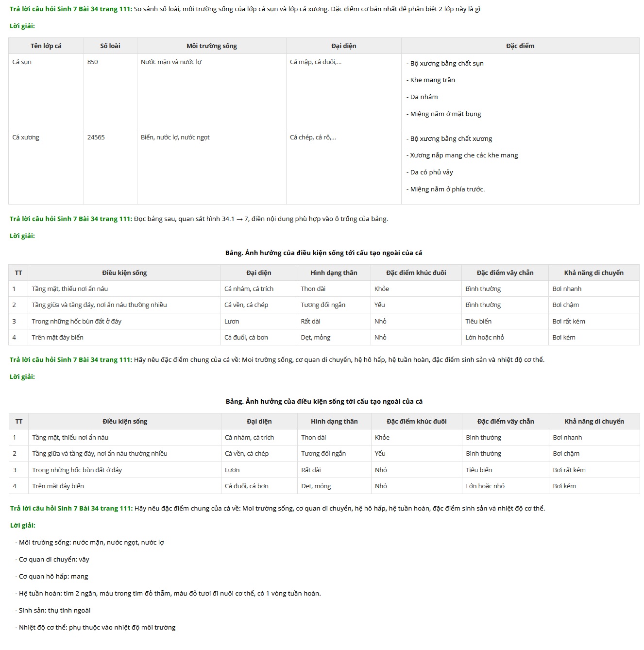Select the species count 850 cell

[x=93, y=62]
